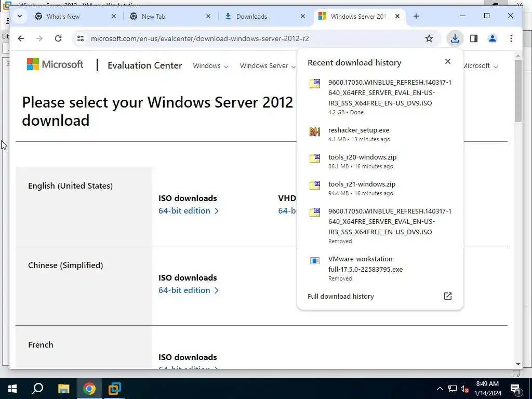Image resolution: width=532 pixels, height=399 pixels.
Task: Click the tools_r20-windows.zip file icon
Action: (x=314, y=158)
